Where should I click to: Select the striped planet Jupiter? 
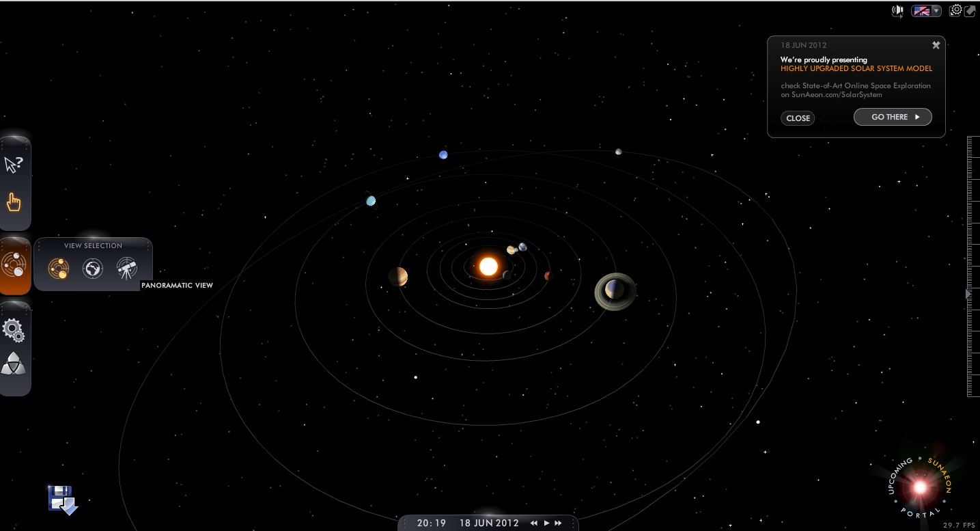point(398,277)
